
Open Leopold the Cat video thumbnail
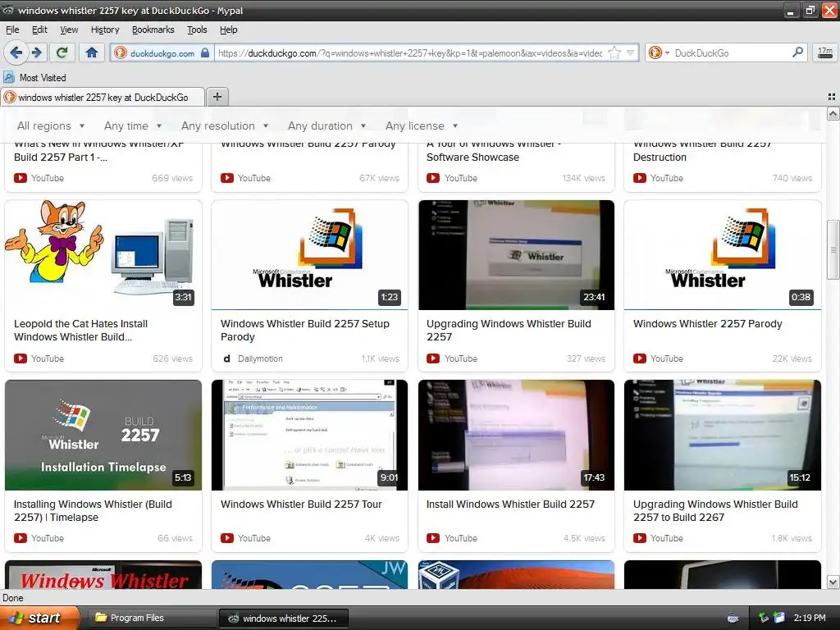coord(103,255)
